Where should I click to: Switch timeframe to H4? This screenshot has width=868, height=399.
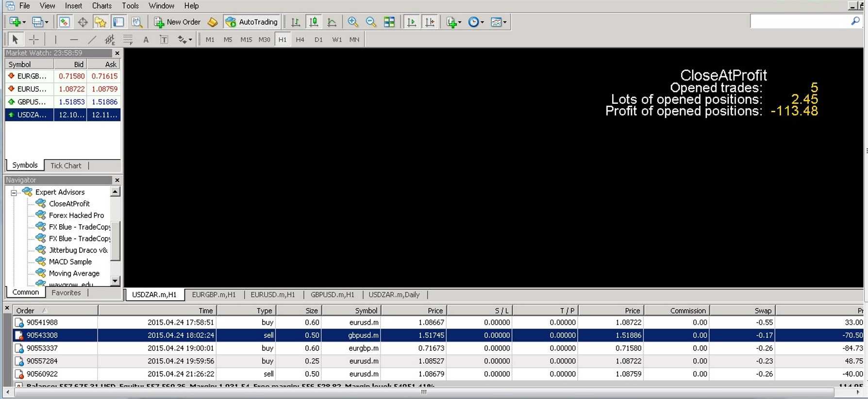(x=300, y=39)
